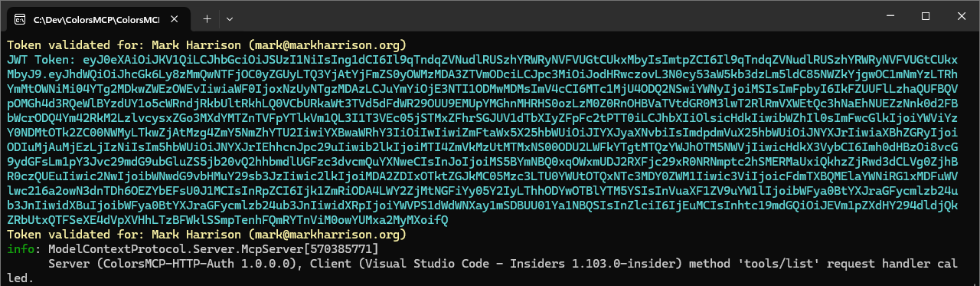
Task: Click the 'info:' log level label
Action: tap(24, 249)
